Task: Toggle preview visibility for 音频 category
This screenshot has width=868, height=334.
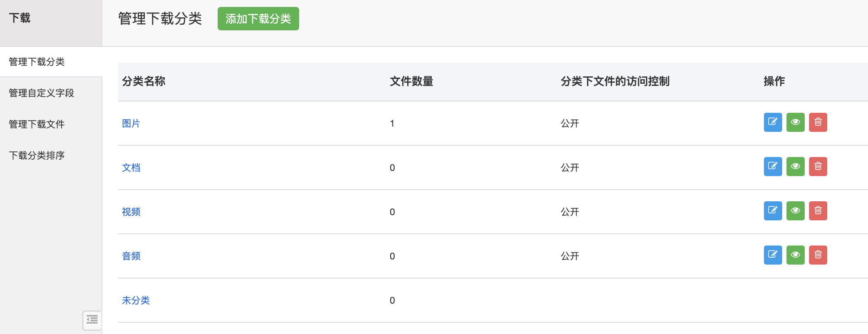Action: click(795, 255)
